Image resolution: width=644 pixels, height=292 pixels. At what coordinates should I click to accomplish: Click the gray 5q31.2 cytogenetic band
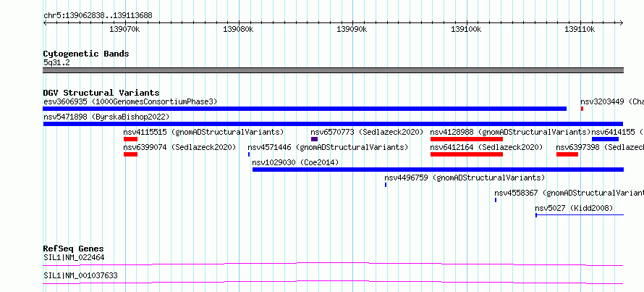(333, 70)
